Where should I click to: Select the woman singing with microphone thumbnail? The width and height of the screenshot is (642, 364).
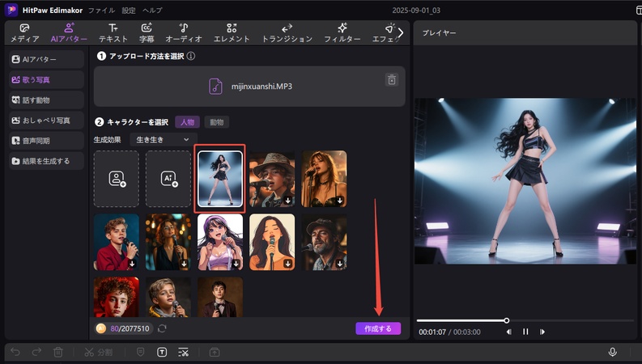pos(325,179)
